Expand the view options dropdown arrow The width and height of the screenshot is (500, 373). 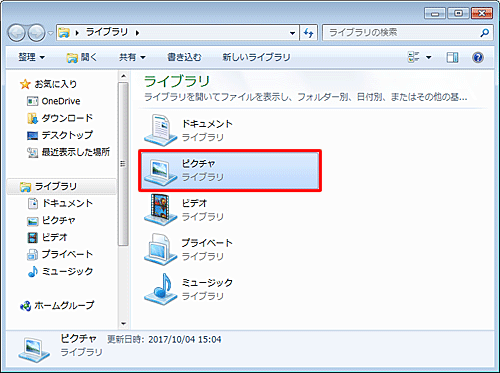pos(429,58)
